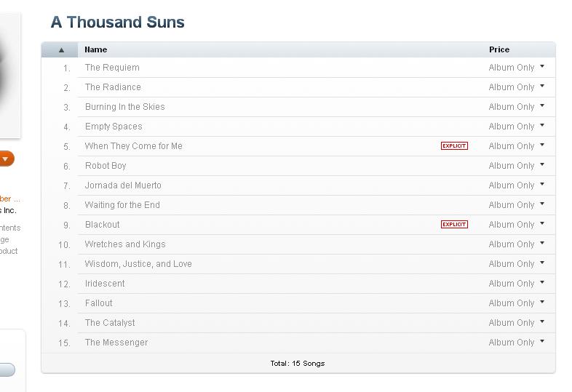572x392 pixels.
Task: Click the EXPLICIT badge on When They Come for Me
Action: tap(454, 146)
